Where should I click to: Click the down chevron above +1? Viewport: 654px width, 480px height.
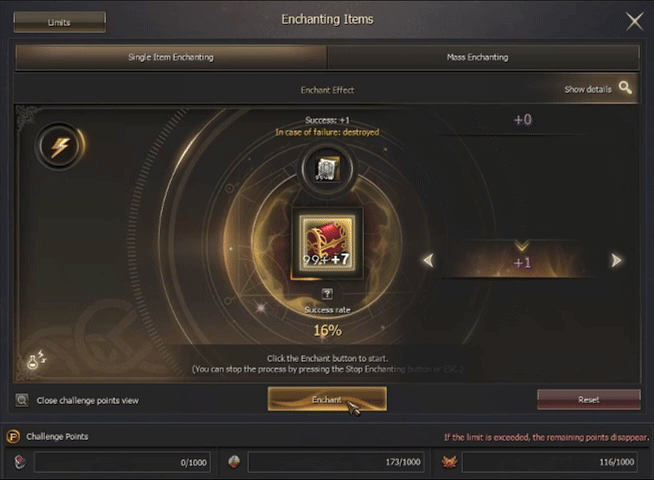(x=522, y=245)
